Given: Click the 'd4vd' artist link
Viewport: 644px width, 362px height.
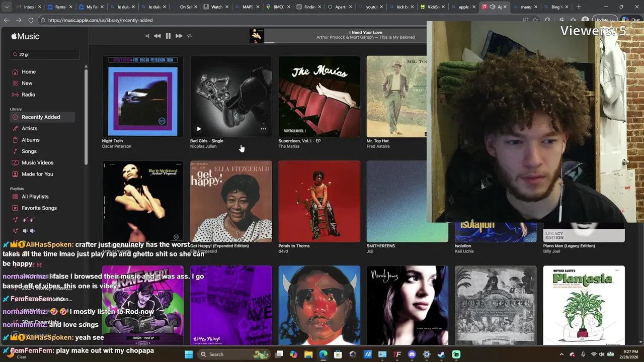Looking at the screenshot, I should click(x=283, y=251).
